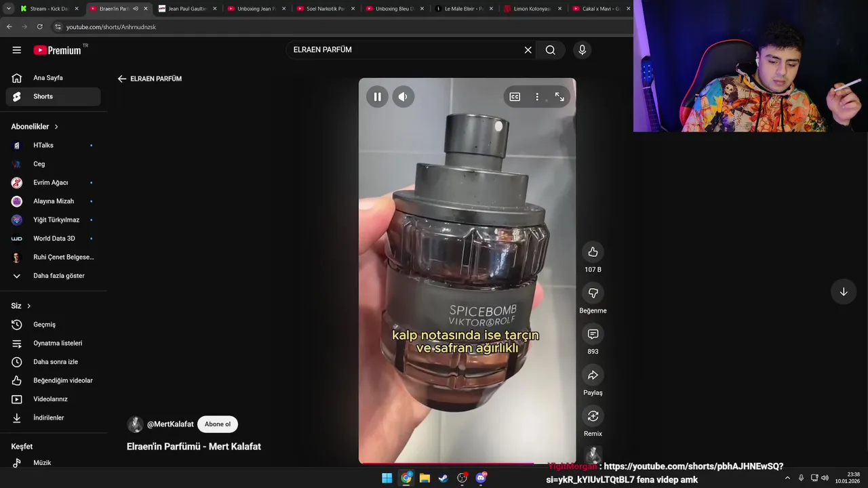Screen dimensions: 868x488
Task: Expand the Abonelikler section chevron
Action: tap(56, 127)
